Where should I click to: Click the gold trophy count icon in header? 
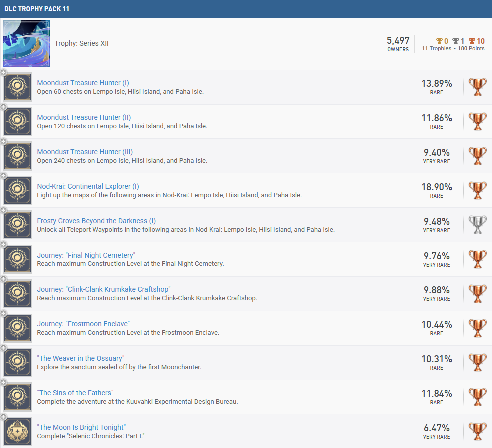(439, 41)
